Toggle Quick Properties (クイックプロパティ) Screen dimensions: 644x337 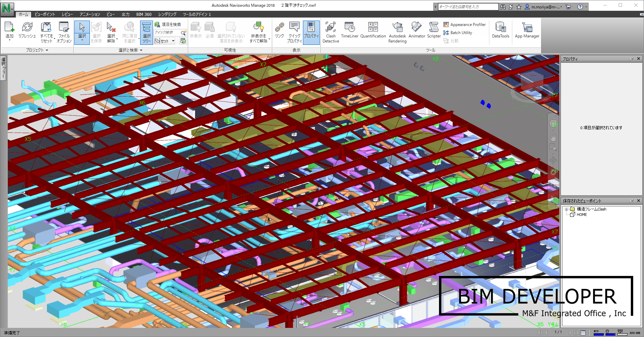coord(294,32)
